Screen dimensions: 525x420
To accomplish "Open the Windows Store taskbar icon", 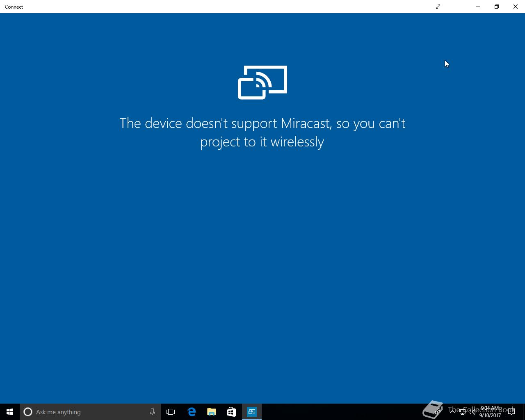I will pyautogui.click(x=231, y=412).
